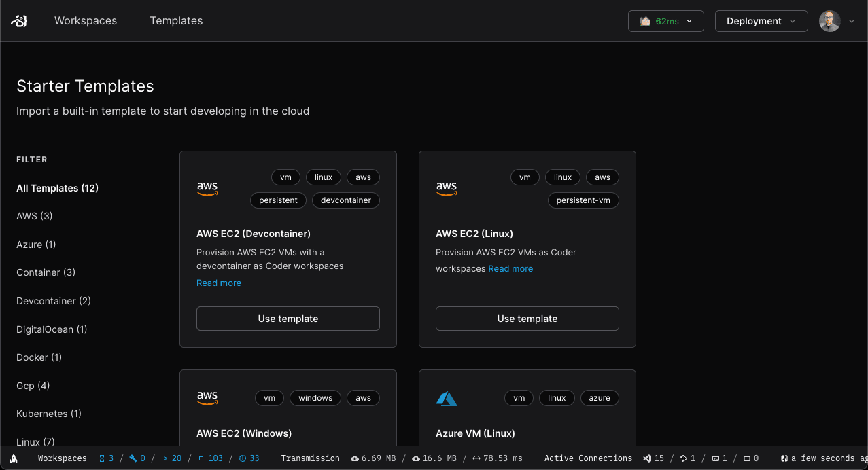Click the AWS EC2 (Devcontainer) title
Image resolution: width=868 pixels, height=470 pixels.
click(254, 234)
